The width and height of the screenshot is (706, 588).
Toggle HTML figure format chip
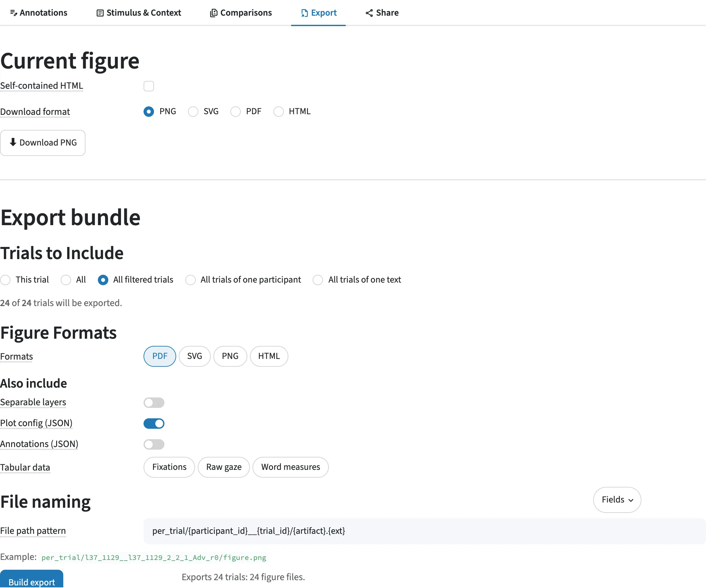coord(269,356)
